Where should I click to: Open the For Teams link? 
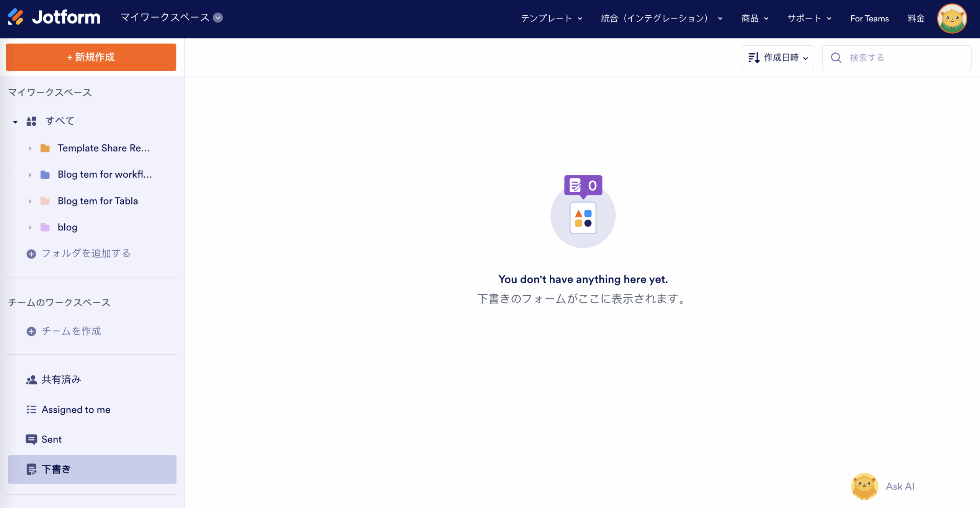pyautogui.click(x=869, y=18)
